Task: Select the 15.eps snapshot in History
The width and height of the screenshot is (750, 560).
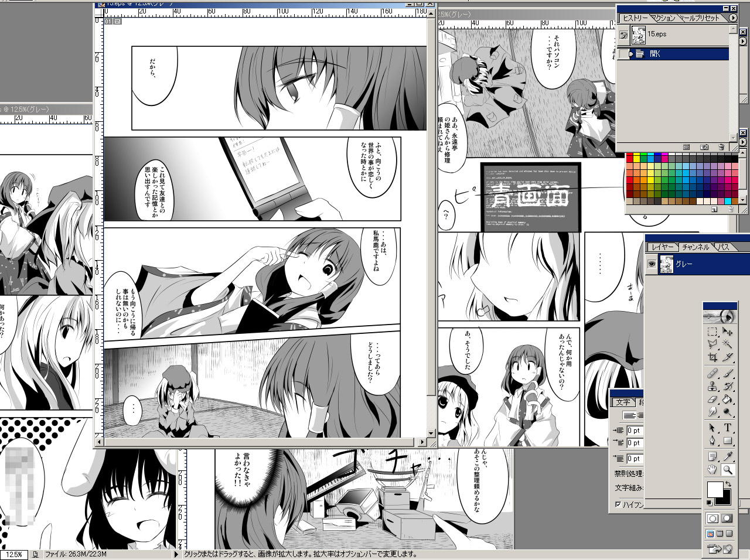Action: click(674, 35)
